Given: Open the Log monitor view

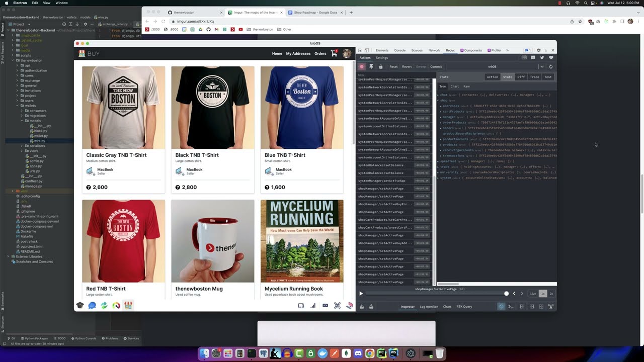Looking at the screenshot, I should click(x=429, y=306).
